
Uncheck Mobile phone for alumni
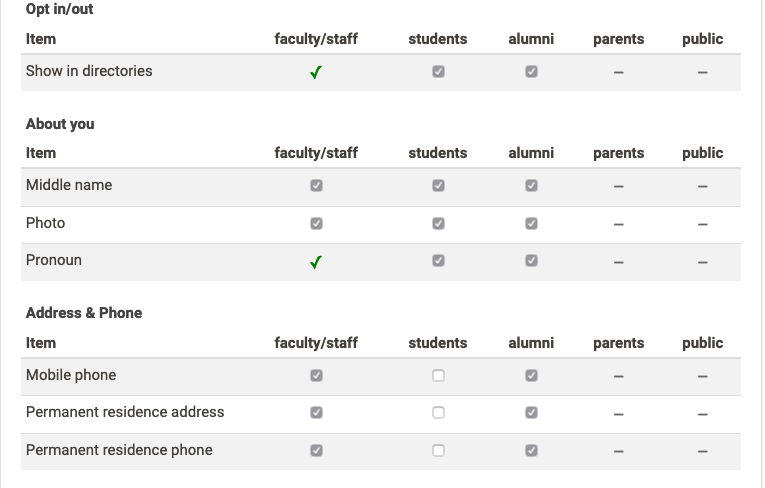point(531,375)
